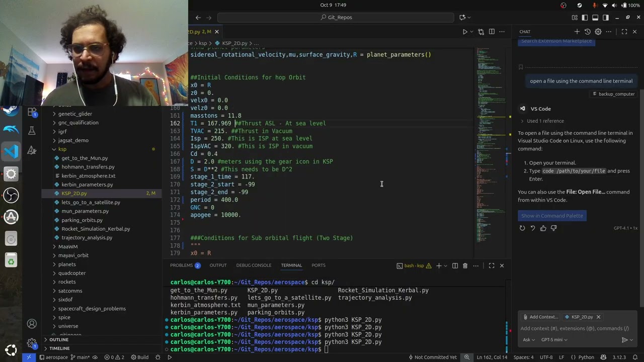The height and width of the screenshot is (362, 644).
Task: Switch to the DEBUG CONSOLE tab
Action: 254,265
